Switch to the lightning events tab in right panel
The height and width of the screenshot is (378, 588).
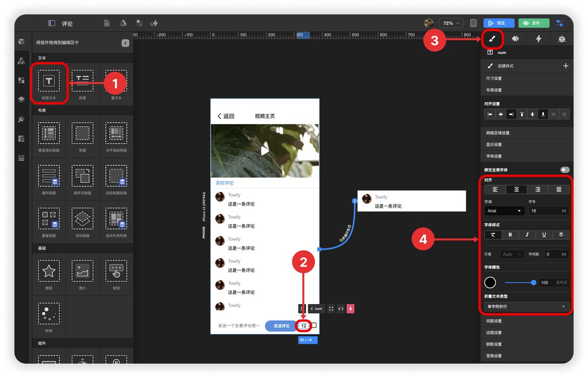click(x=538, y=39)
